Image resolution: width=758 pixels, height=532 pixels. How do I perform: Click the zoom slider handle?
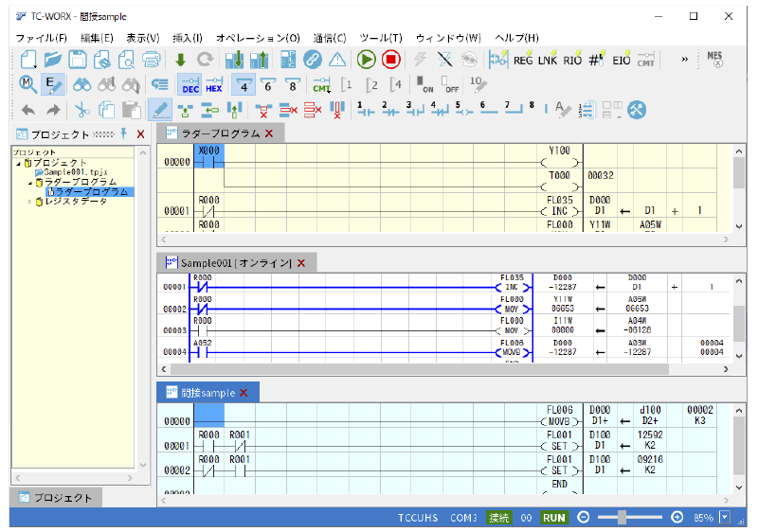(622, 518)
